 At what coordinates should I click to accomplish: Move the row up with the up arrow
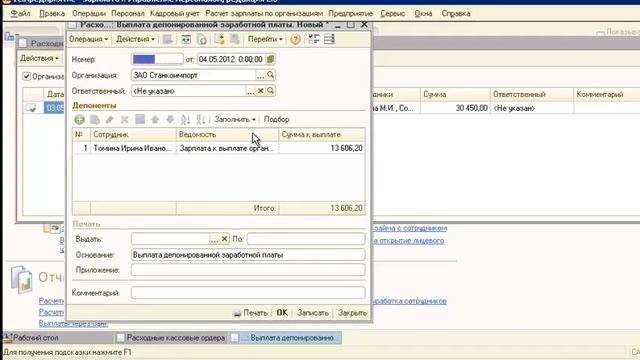pyautogui.click(x=155, y=120)
